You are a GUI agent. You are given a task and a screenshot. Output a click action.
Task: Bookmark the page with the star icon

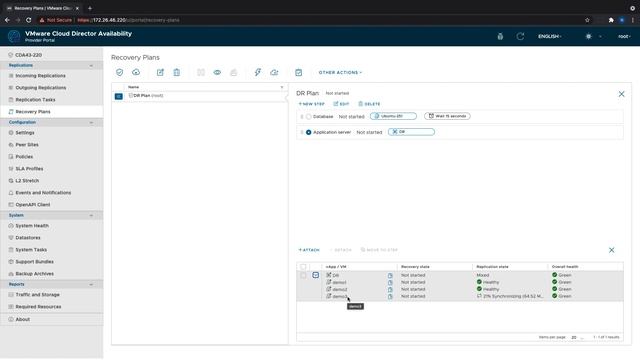587,20
